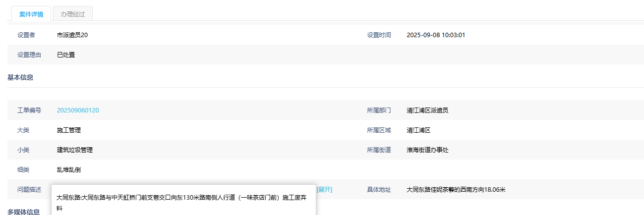The image size is (644, 215).
Task: Click the 细类 value 乱堆乱倒
Action: (69, 170)
